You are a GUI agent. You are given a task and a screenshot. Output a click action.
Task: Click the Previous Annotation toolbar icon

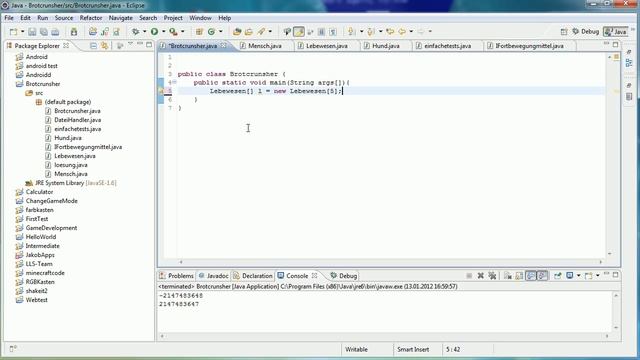pyautogui.click(x=371, y=31)
